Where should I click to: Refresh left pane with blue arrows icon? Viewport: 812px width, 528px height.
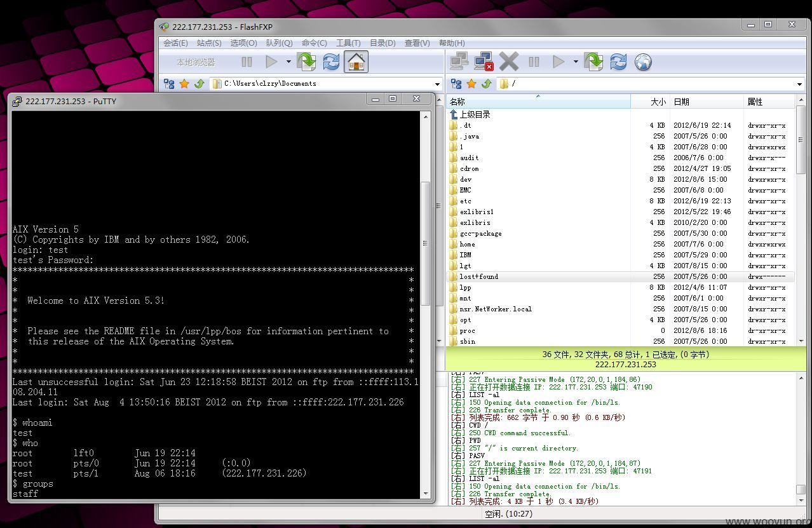click(x=331, y=62)
